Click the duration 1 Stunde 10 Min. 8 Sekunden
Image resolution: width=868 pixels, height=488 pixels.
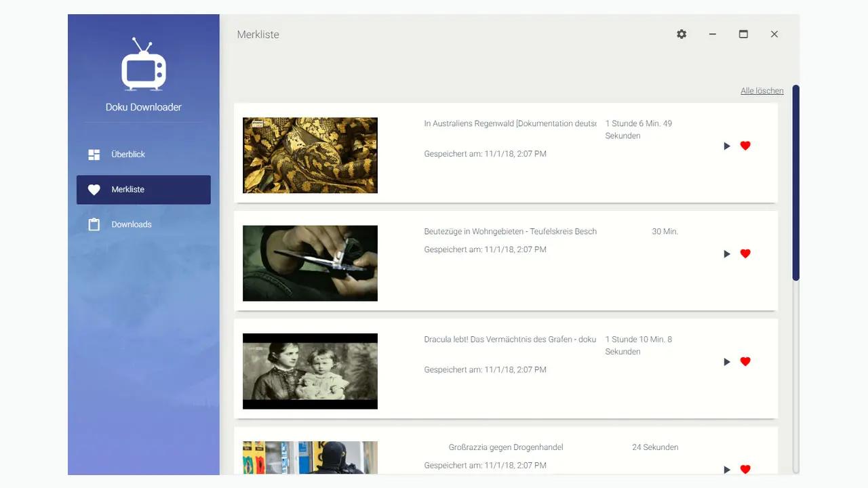[x=639, y=345]
